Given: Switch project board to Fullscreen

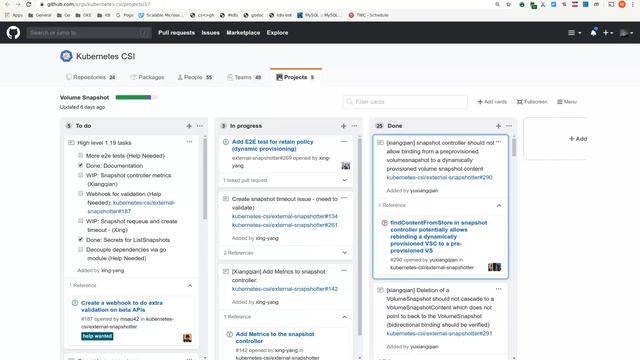Looking at the screenshot, I should pos(532,102).
